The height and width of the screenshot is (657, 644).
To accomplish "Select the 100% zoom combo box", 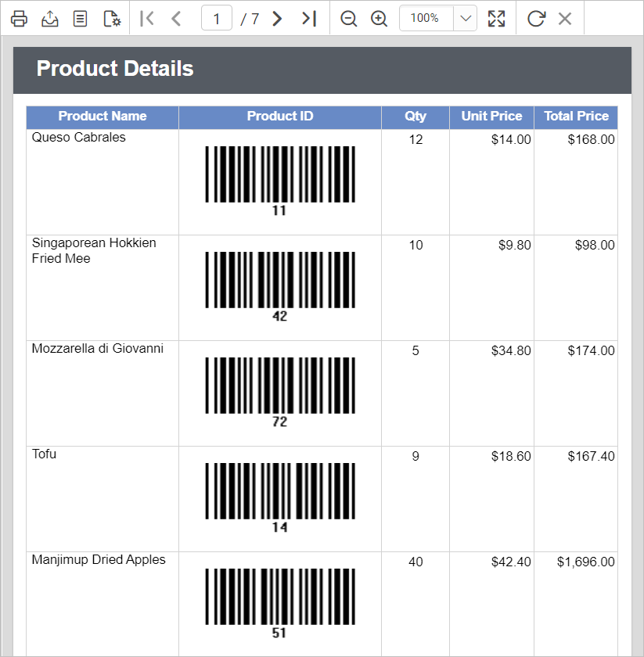I will pos(426,18).
